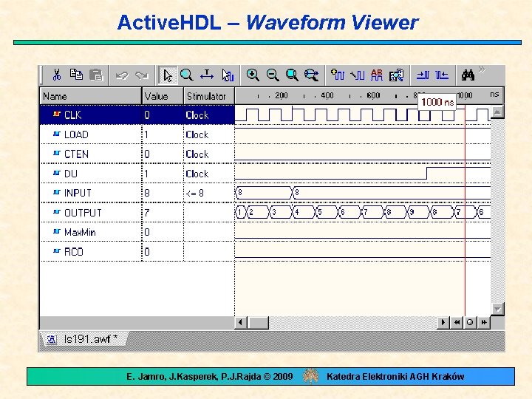Click the Paste clipboard icon
The height and width of the screenshot is (399, 532).
tap(96, 75)
